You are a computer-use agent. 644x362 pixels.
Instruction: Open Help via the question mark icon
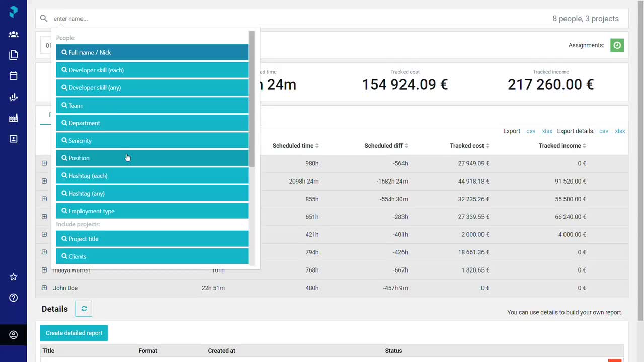14,298
